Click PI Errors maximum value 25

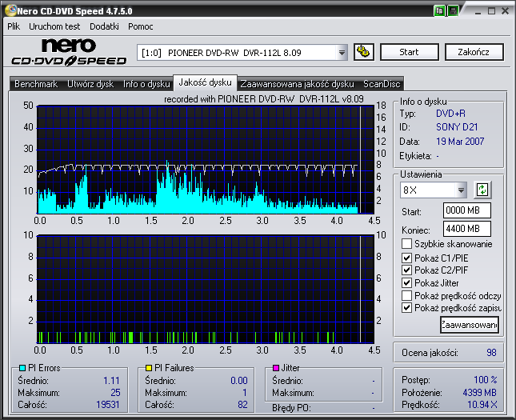115,392
